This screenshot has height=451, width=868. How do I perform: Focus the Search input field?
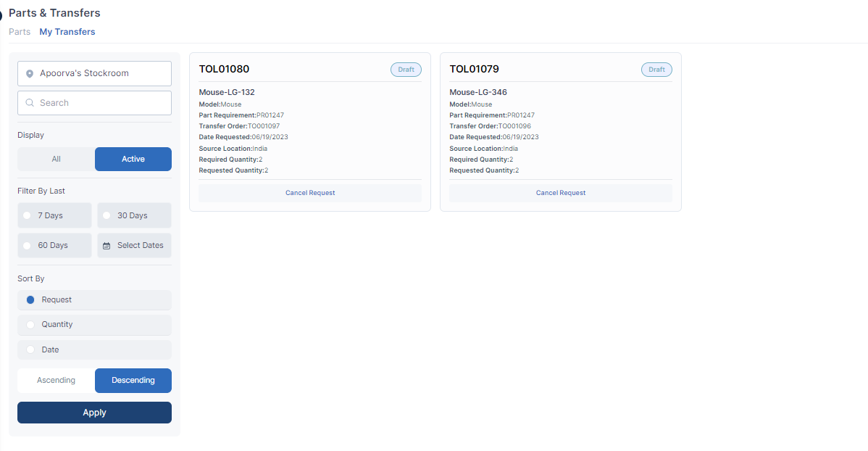pyautogui.click(x=95, y=103)
